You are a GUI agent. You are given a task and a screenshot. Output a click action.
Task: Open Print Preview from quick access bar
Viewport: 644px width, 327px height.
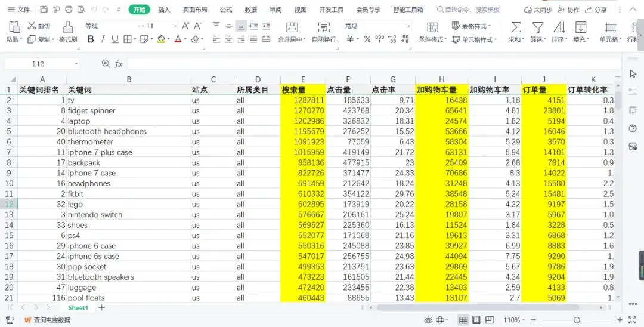click(81, 9)
